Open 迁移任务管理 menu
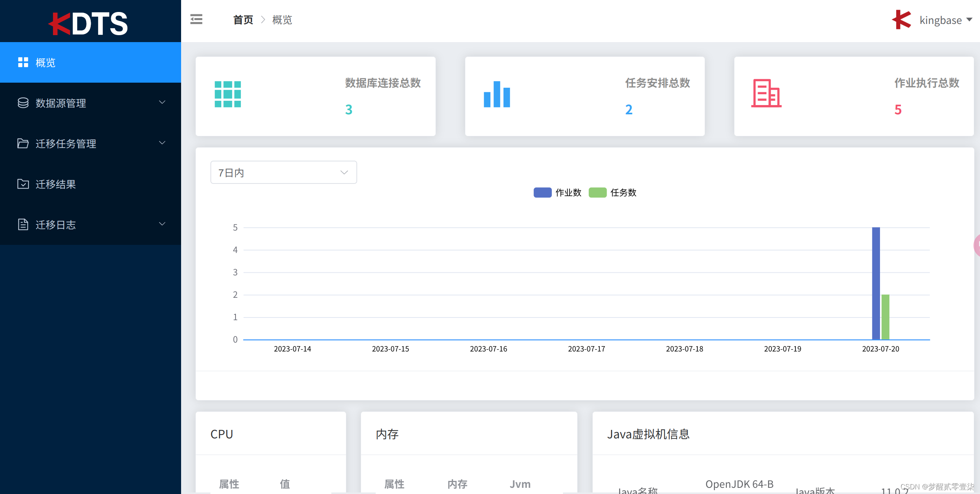The height and width of the screenshot is (494, 980). pyautogui.click(x=90, y=144)
